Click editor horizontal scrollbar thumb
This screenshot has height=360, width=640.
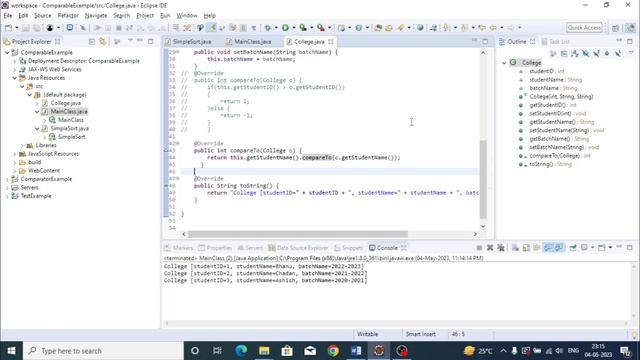point(298,234)
